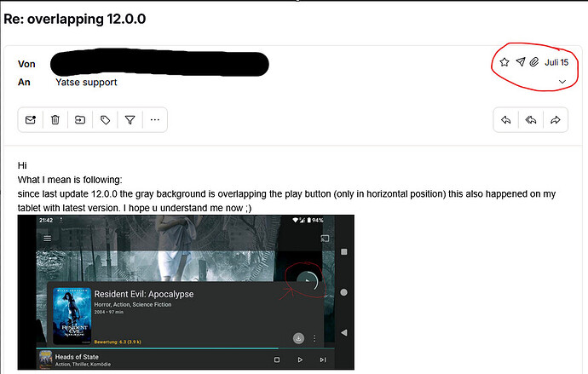Open the filter funnel option
588x374 pixels.
point(130,120)
